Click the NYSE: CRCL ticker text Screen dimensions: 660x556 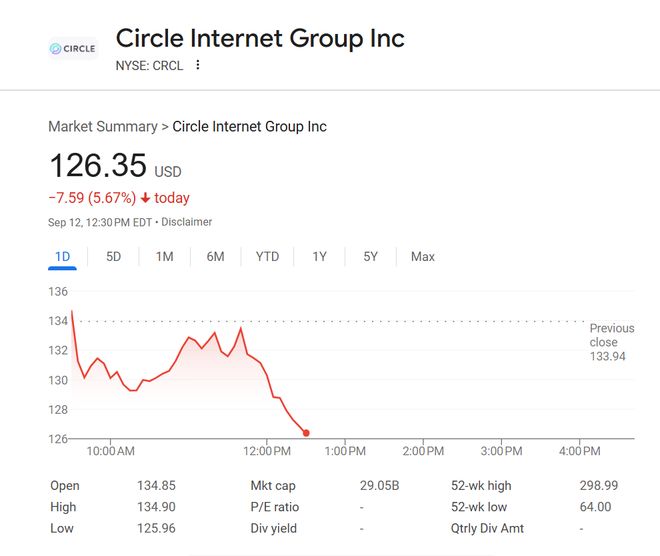coord(149,65)
